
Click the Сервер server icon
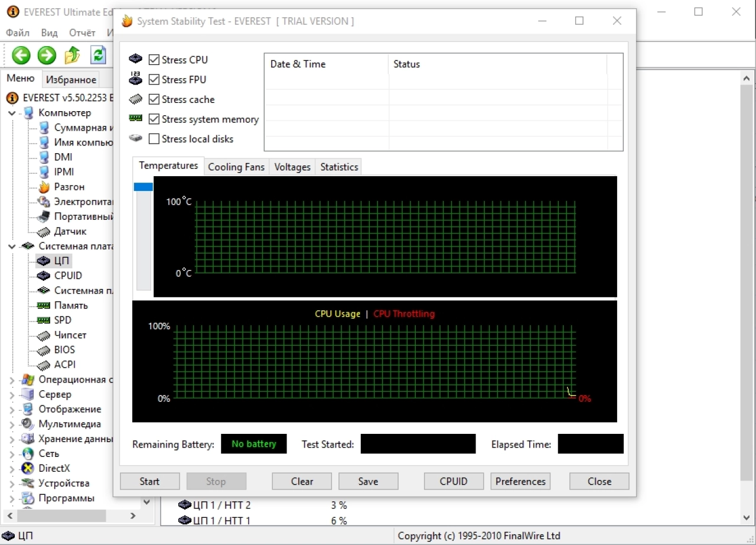(x=28, y=394)
